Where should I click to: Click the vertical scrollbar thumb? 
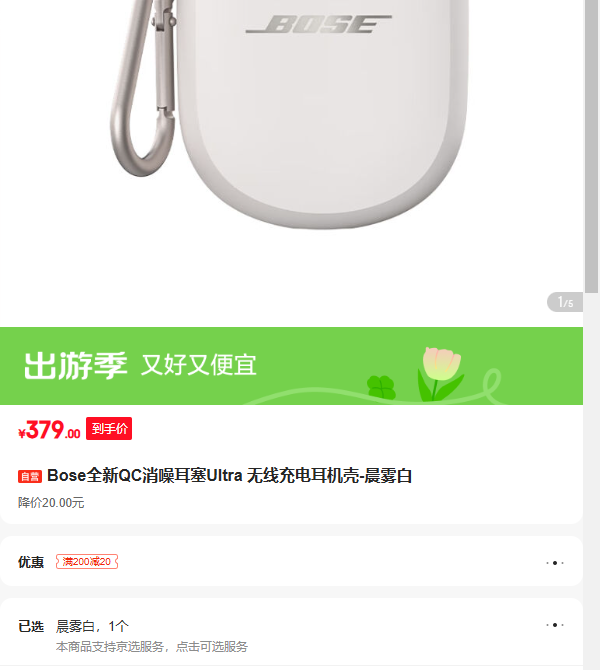pyautogui.click(x=591, y=145)
